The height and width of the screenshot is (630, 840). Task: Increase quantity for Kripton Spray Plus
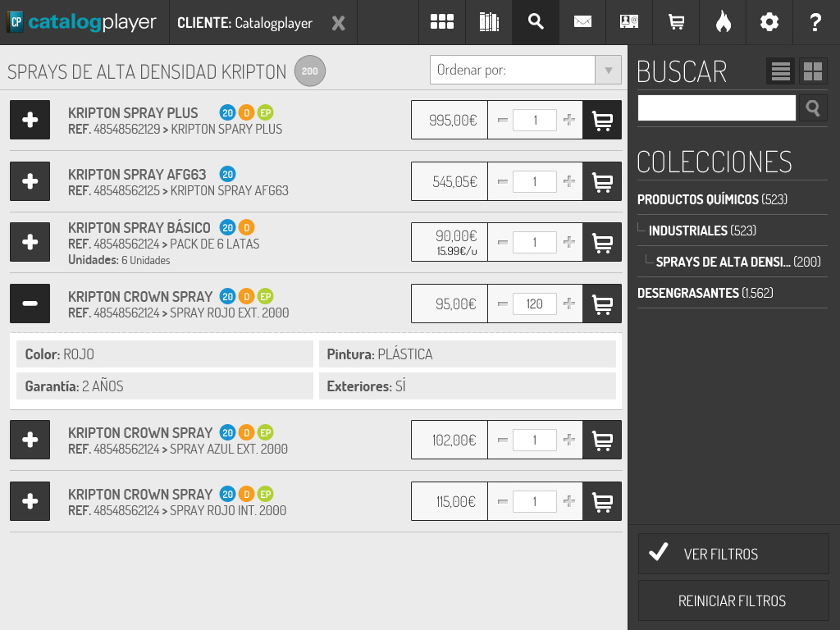(x=569, y=120)
